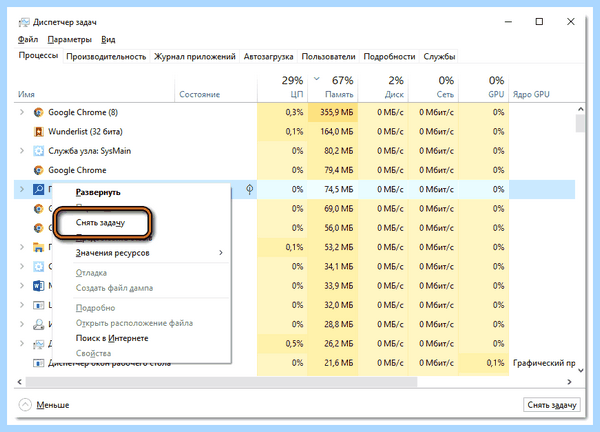
Task: Click the Google Chrome (8) process icon
Action: coord(38,112)
